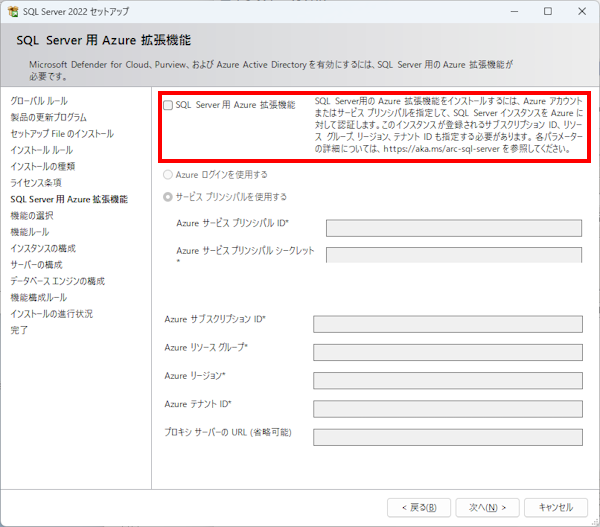
Task: Select サーバーの構成 step in sidebar
Action: point(36,265)
